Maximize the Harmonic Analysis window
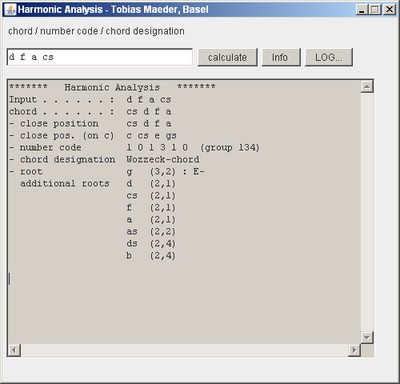 coord(375,9)
